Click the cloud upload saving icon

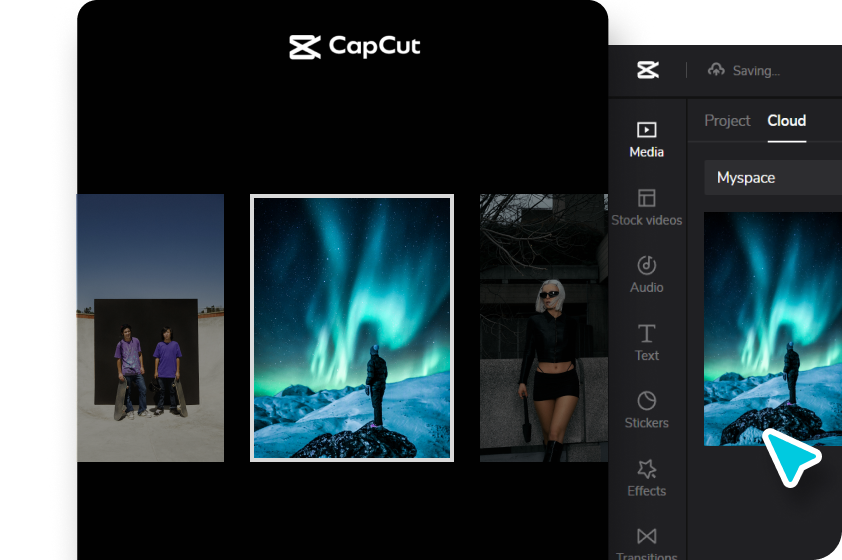[716, 70]
